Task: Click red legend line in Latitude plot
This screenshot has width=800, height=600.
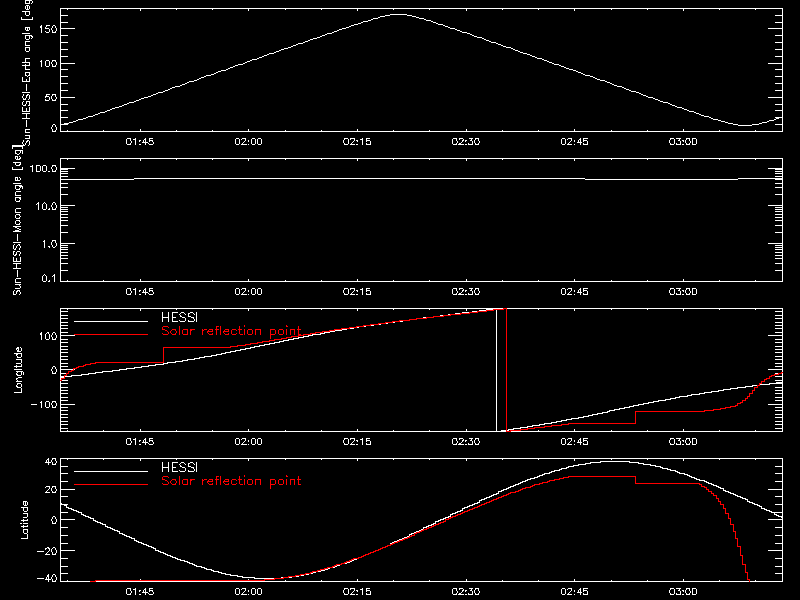Action: click(111, 485)
